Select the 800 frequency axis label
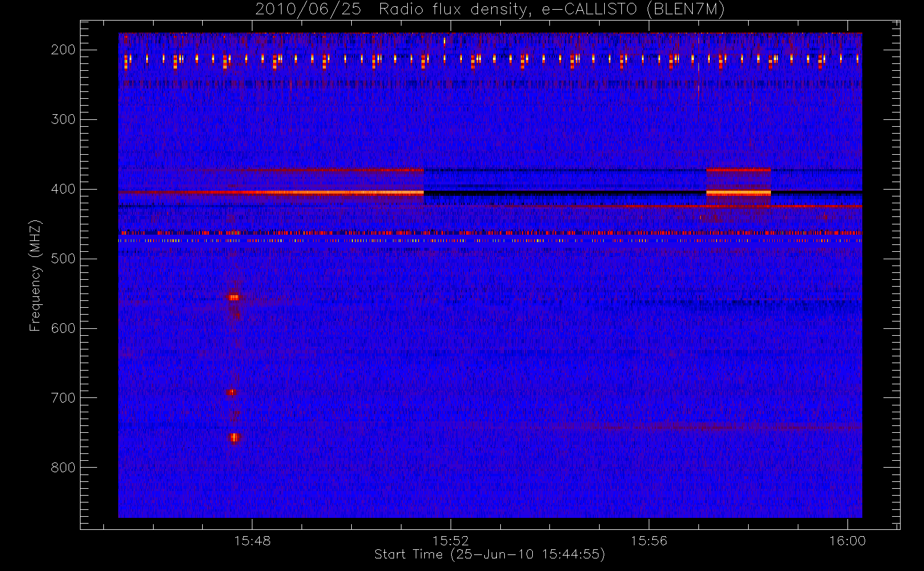This screenshot has height=571, width=924. [x=63, y=468]
